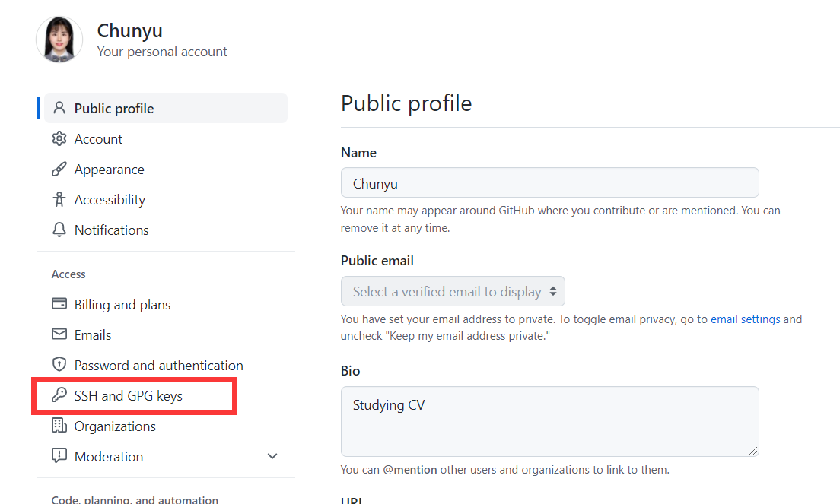
Task: Click the key icon for SSH and GPG keys
Action: pyautogui.click(x=59, y=395)
